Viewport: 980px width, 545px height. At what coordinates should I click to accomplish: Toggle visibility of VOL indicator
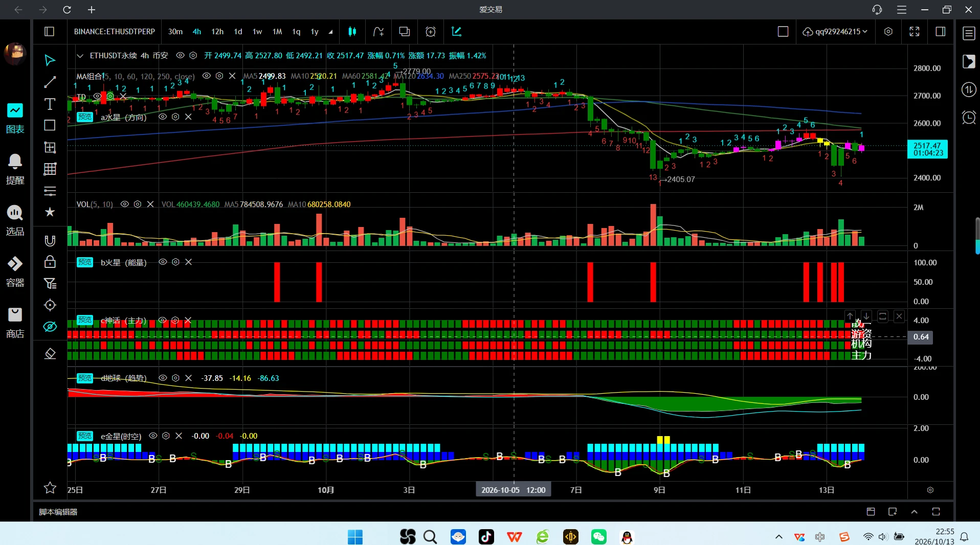(124, 204)
